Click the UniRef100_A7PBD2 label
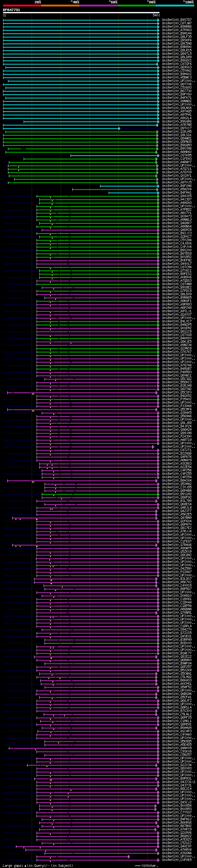197x868 pixels. click(x=176, y=210)
